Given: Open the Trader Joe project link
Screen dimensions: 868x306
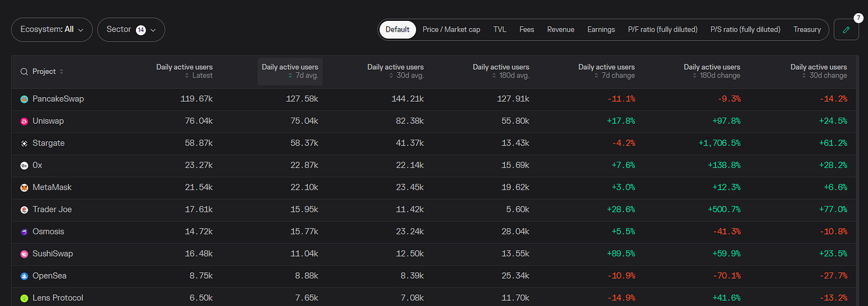Looking at the screenshot, I should pyautogui.click(x=52, y=209).
